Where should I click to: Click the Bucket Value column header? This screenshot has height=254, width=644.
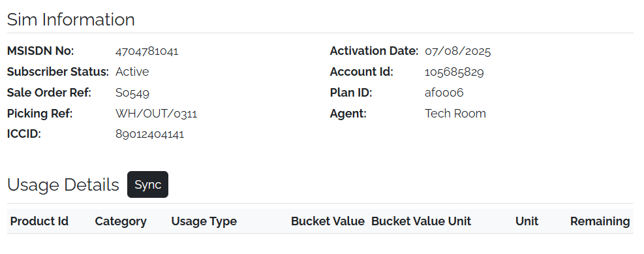point(328,221)
